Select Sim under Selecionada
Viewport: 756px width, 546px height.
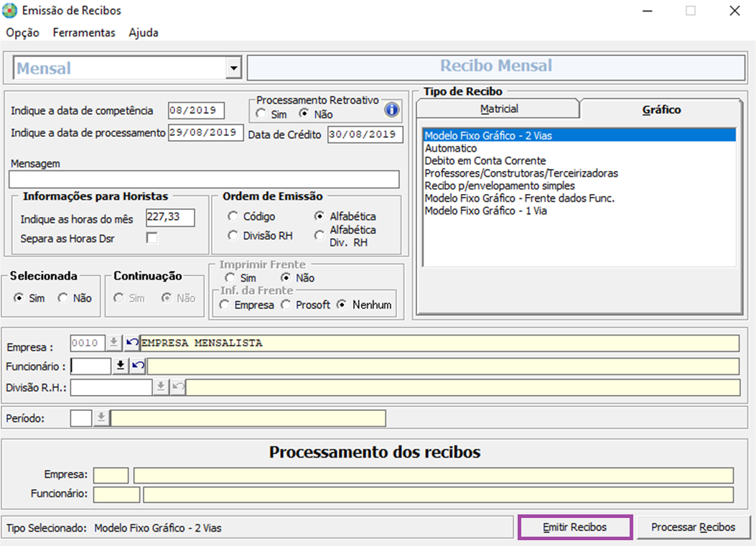click(19, 298)
